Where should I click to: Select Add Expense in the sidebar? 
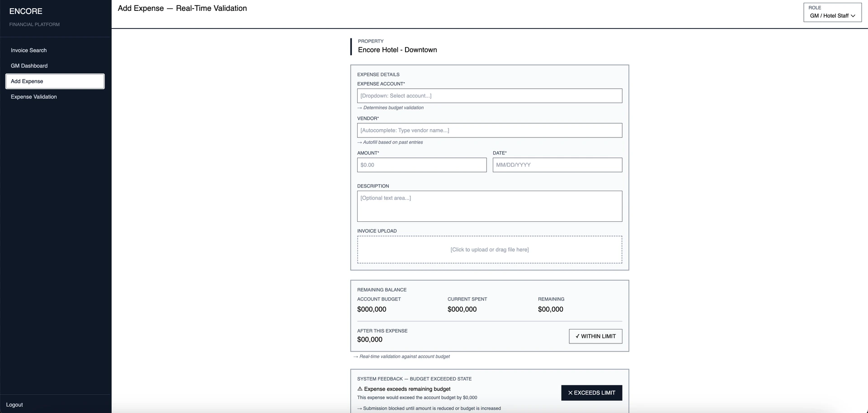pyautogui.click(x=55, y=81)
